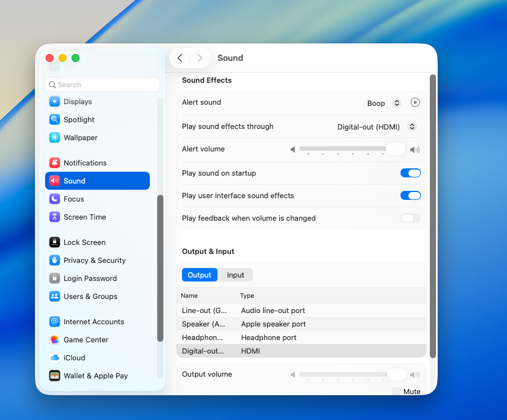This screenshot has width=507, height=420.
Task: Open Internet Accounts label
Action: [x=94, y=322]
